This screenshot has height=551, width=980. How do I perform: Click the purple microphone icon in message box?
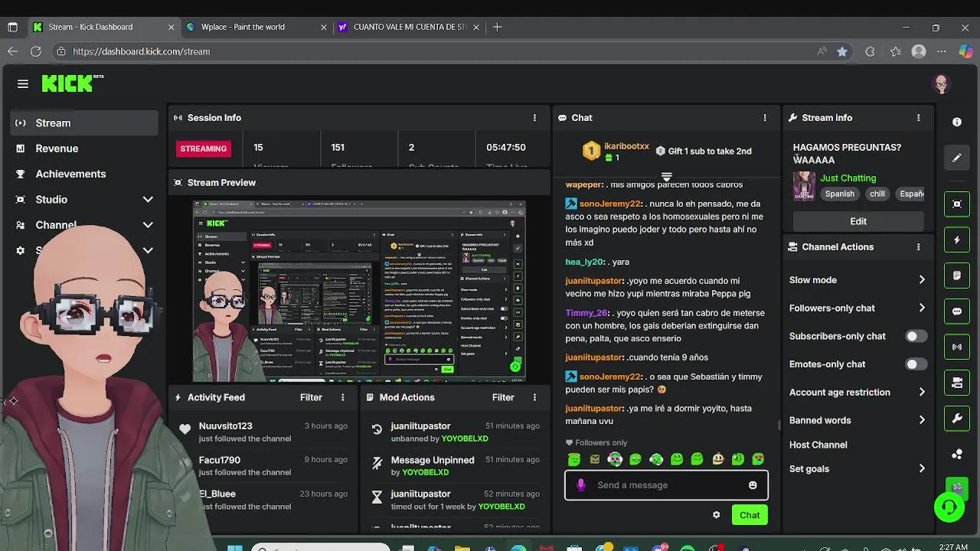(581, 484)
